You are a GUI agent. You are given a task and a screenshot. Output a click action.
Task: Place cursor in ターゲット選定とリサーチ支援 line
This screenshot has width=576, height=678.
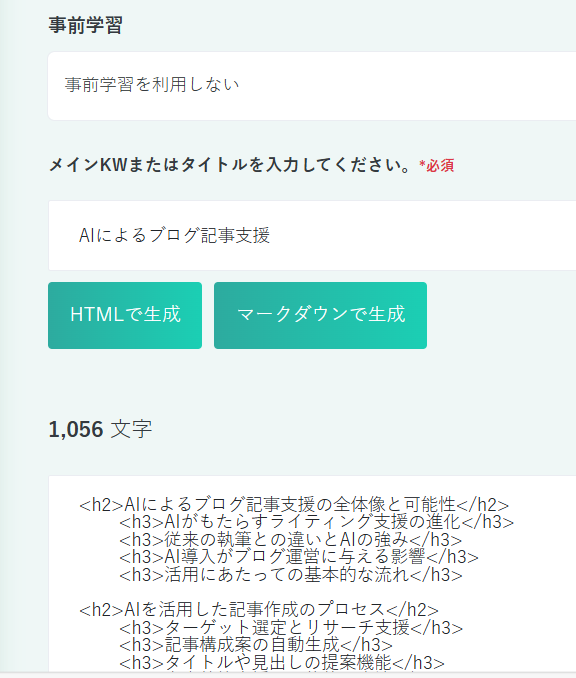(291, 627)
